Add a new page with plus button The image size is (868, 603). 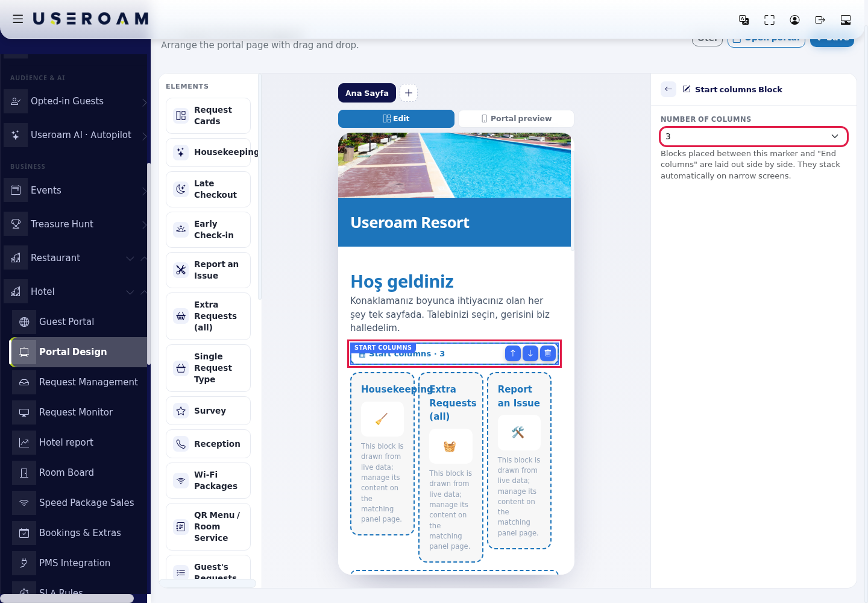(409, 93)
